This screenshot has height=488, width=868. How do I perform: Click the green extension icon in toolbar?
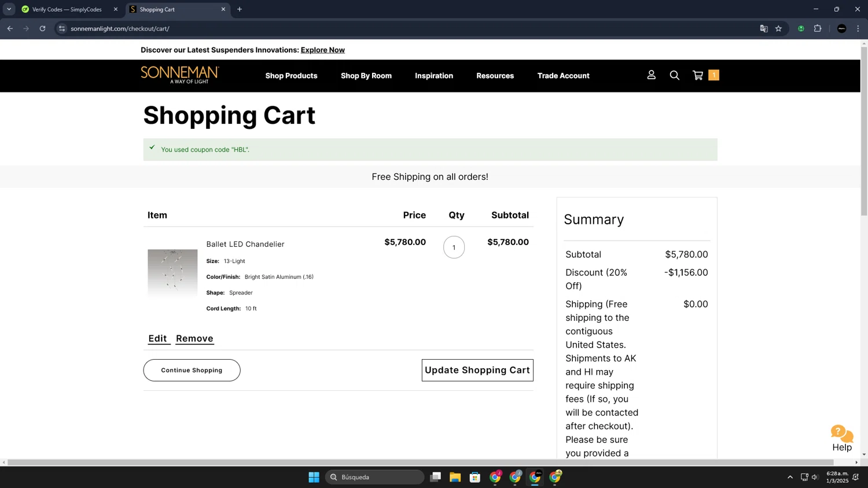[x=801, y=28]
